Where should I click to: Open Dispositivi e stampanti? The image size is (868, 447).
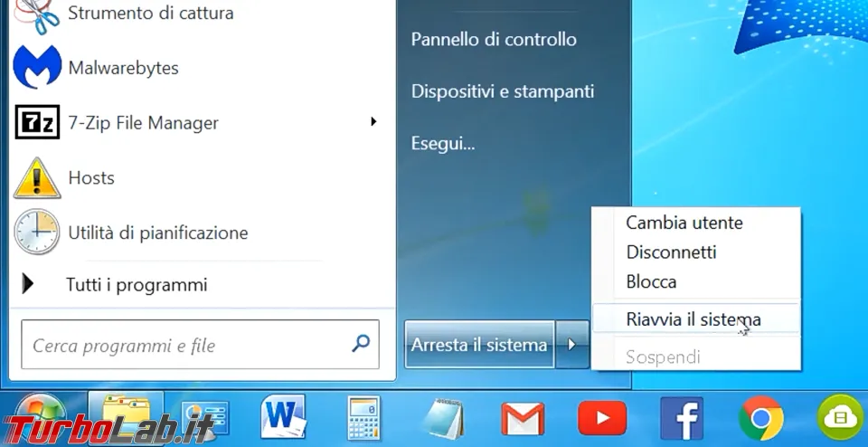[503, 91]
